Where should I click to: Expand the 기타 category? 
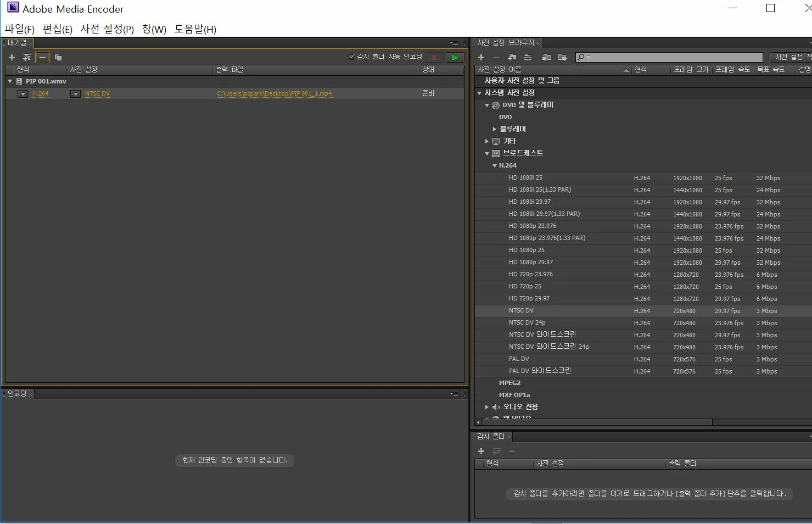pos(486,141)
